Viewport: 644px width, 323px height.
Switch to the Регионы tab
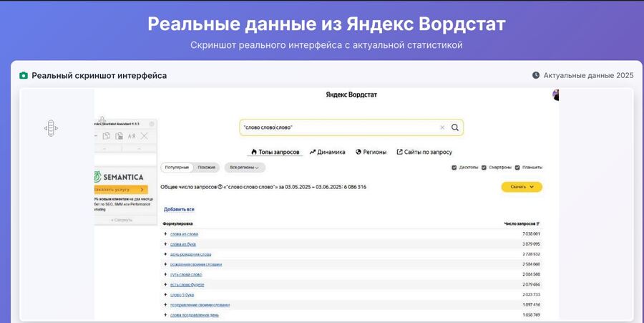(x=371, y=152)
